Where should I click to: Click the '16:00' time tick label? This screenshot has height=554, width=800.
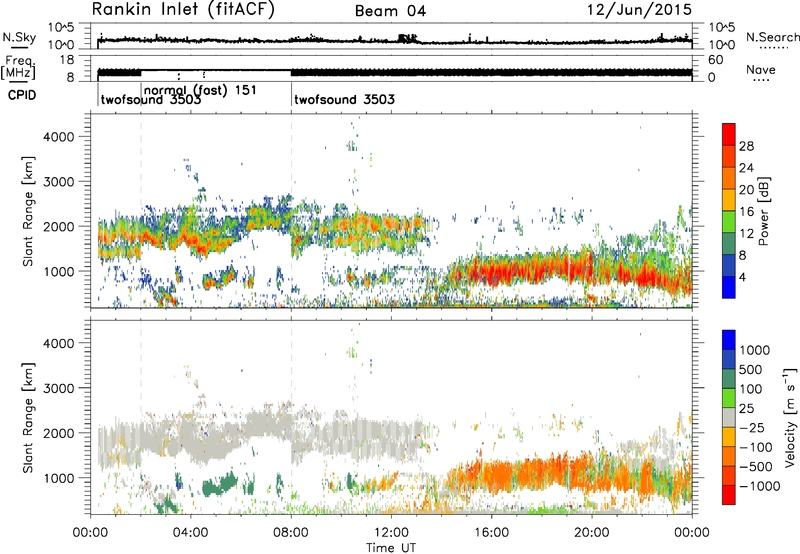491,533
